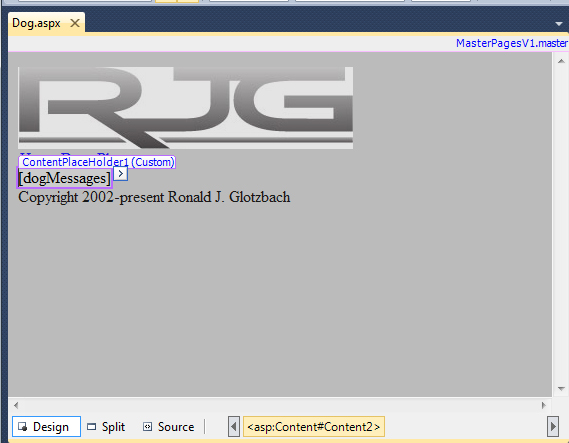Click horizontal scrollbar right arrow
Screen dimensions: 569x443
point(544,405)
